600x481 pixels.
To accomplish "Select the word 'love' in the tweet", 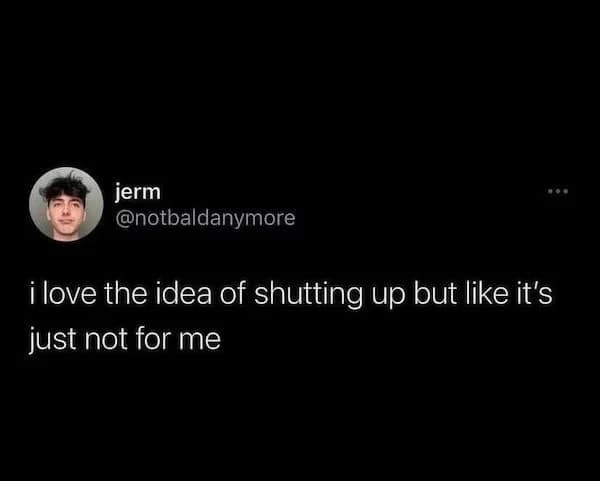I will coord(69,295).
